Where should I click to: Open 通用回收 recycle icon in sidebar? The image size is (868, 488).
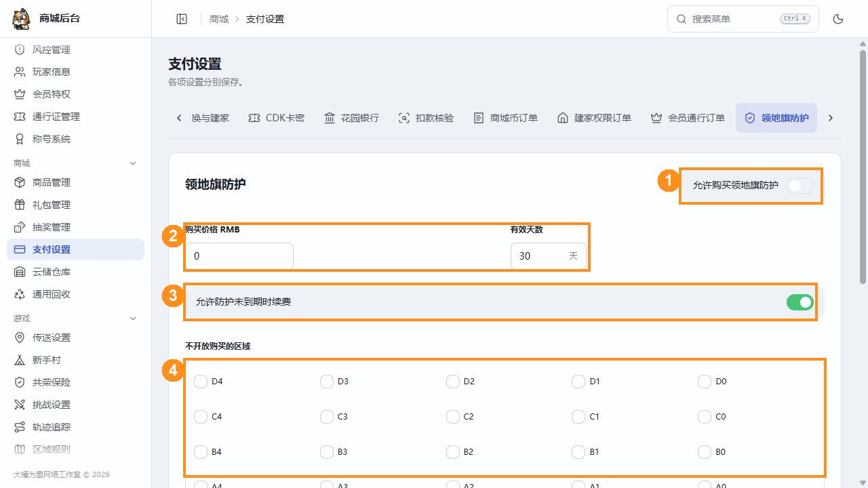20,294
